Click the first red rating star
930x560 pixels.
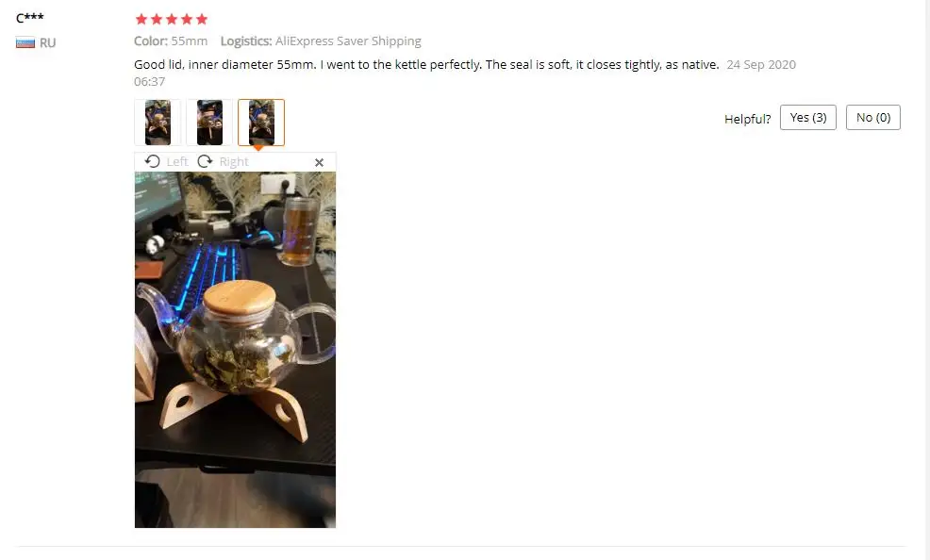(x=141, y=19)
